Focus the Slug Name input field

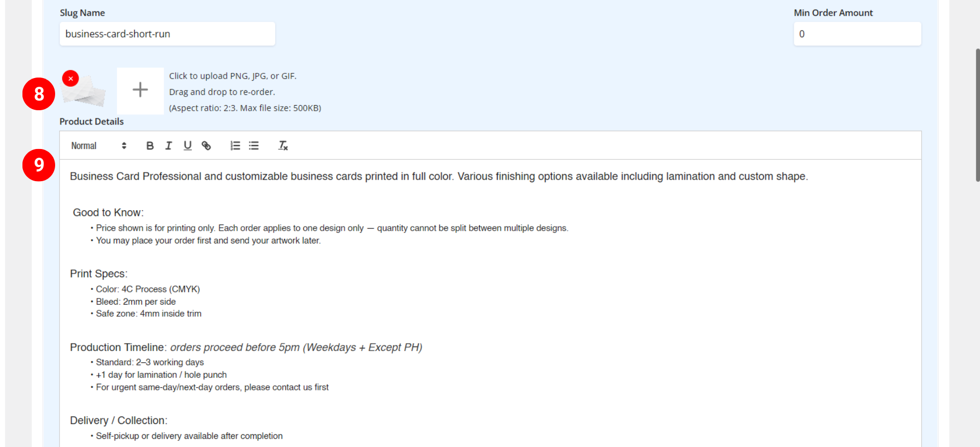[x=167, y=34]
